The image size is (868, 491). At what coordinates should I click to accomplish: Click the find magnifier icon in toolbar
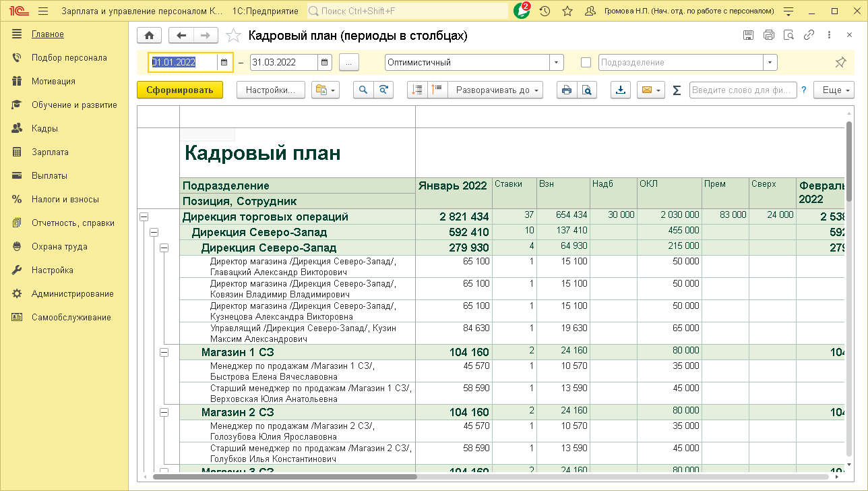[x=363, y=90]
